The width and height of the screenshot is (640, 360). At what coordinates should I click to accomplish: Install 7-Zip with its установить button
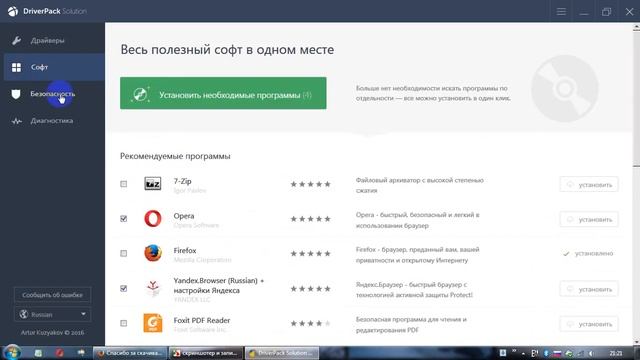pyautogui.click(x=589, y=184)
